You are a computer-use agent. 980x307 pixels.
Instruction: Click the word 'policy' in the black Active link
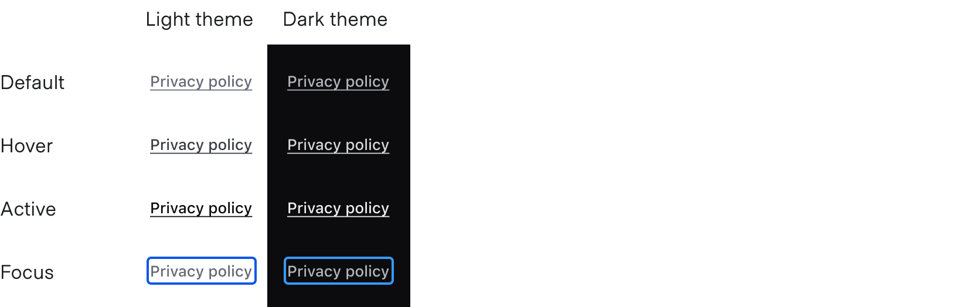[230, 208]
